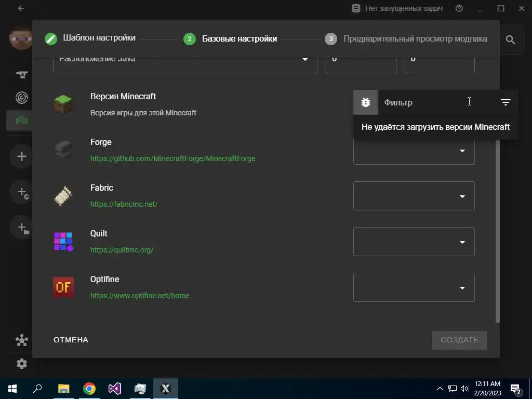Open the quiltmc.org link

[x=122, y=250]
